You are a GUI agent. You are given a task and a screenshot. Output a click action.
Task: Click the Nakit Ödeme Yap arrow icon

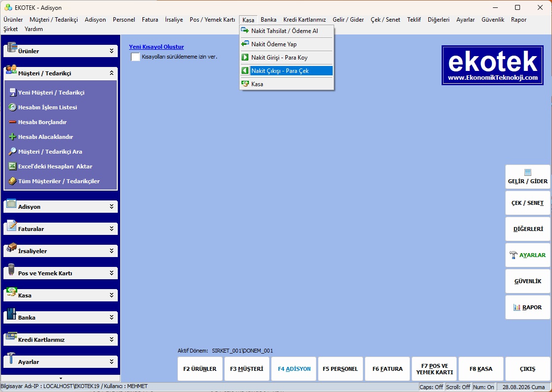[245, 44]
